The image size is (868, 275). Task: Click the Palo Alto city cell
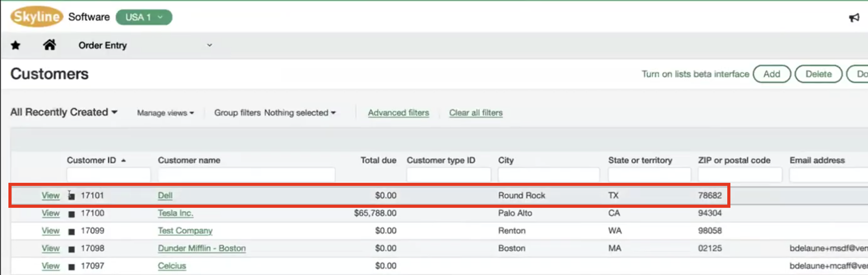[515, 213]
